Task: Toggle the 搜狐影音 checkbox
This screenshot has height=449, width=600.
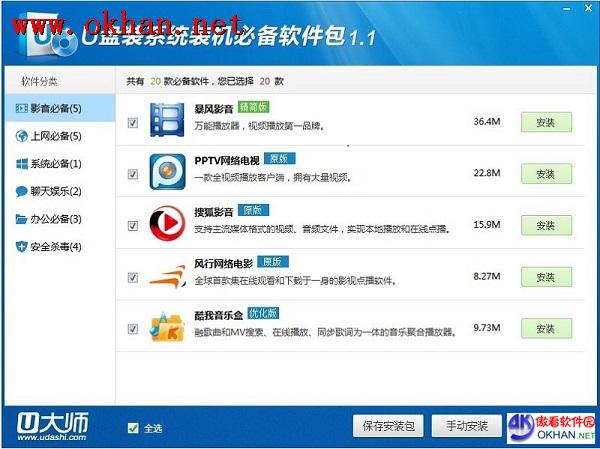Action: (x=133, y=226)
